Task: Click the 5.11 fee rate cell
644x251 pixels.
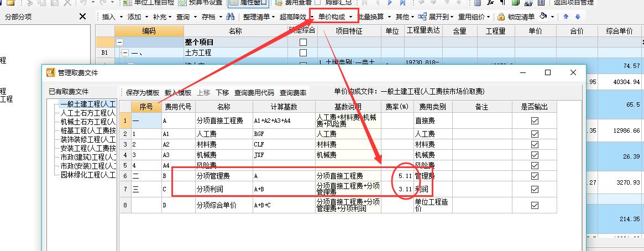Action: [x=397, y=176]
